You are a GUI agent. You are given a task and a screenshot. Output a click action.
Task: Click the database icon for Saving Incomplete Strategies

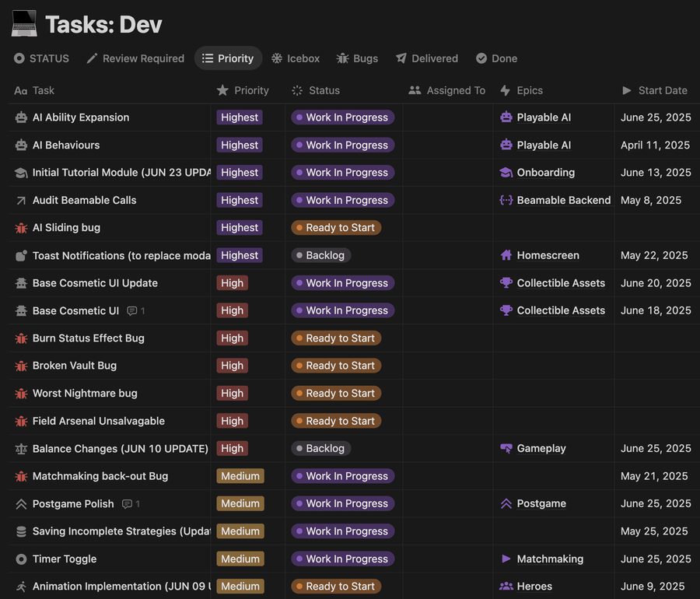[x=21, y=531]
